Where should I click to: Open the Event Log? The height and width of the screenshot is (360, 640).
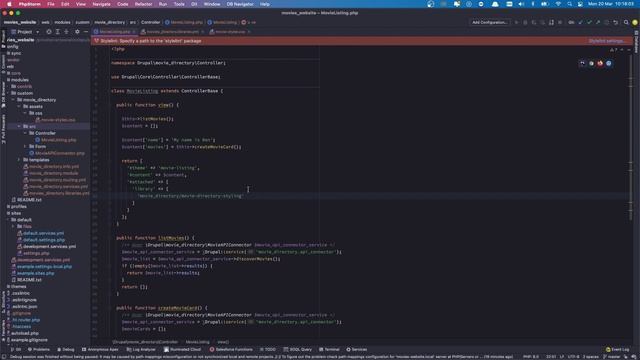pos(618,350)
